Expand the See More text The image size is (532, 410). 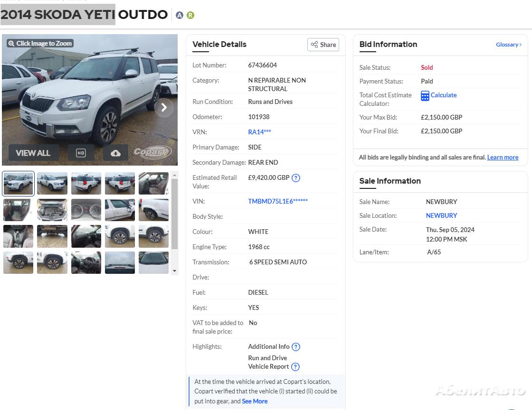pyautogui.click(x=255, y=401)
